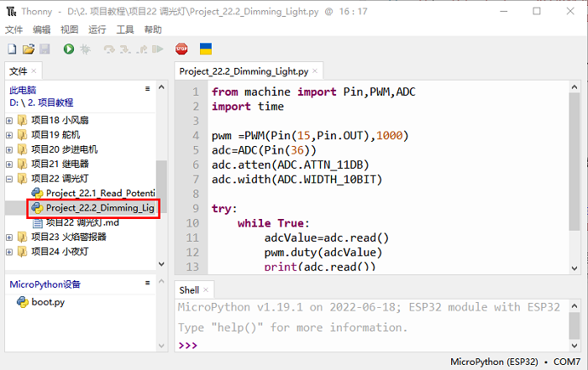
Task: Run the current script with green play
Action: click(x=68, y=50)
